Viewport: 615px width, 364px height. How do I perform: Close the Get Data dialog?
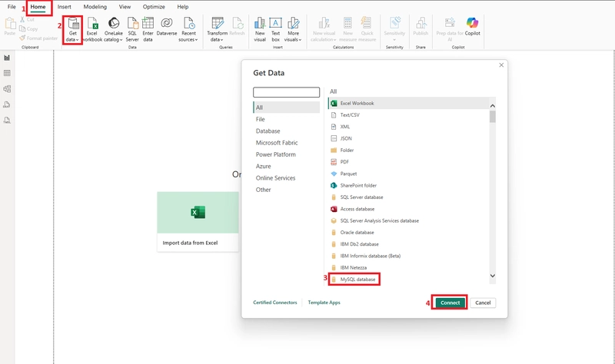502,65
